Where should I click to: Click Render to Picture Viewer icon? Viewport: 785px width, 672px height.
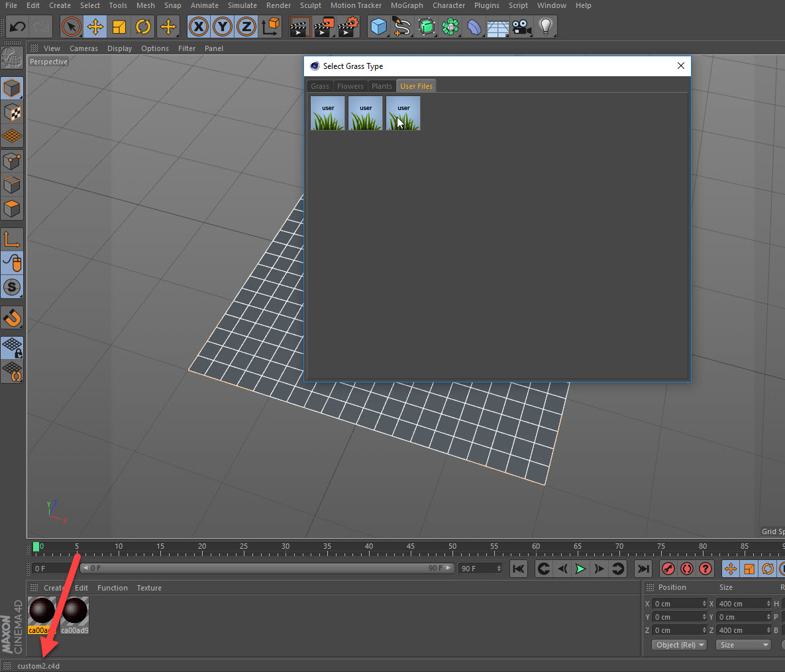[x=324, y=27]
